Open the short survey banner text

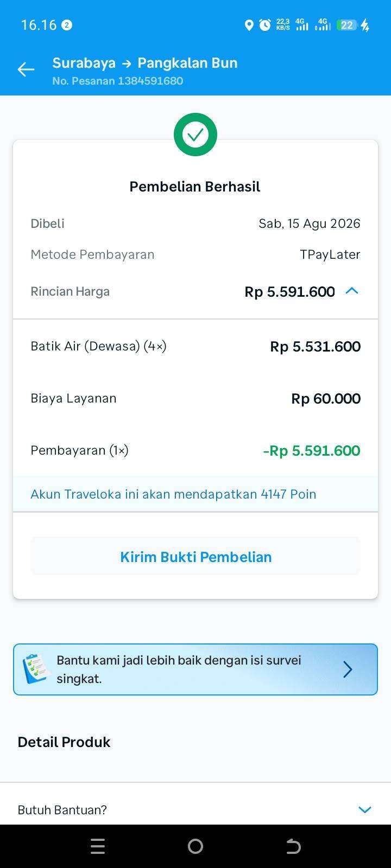coord(179,669)
